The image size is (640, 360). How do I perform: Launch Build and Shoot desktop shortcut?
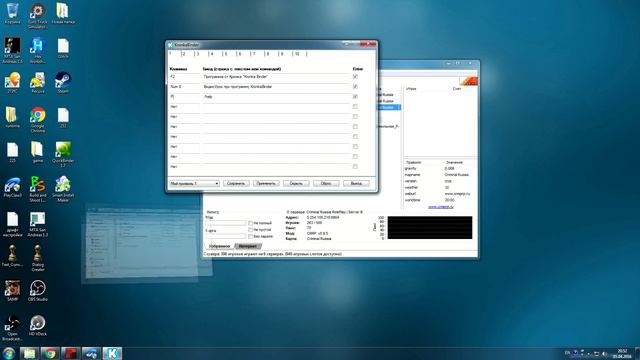click(38, 189)
